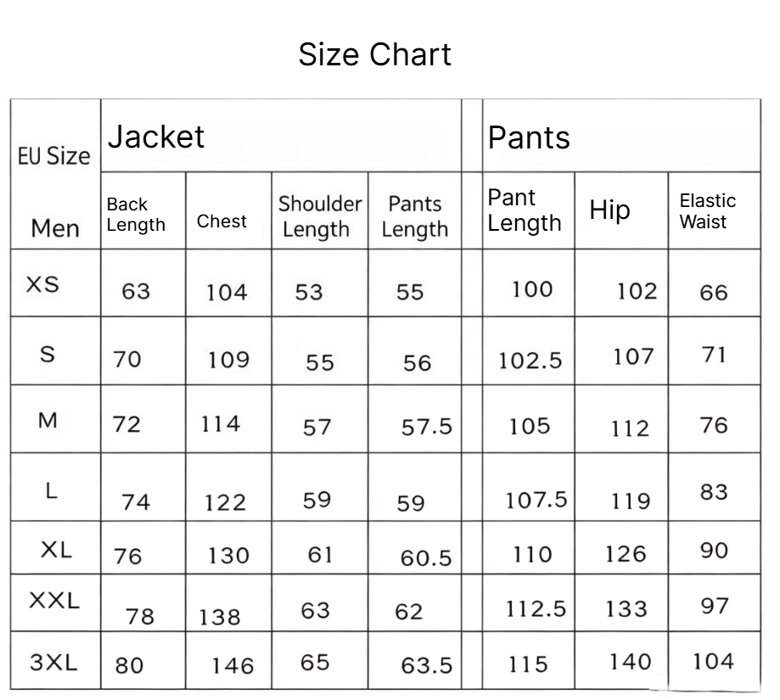Click hip value 140 for 3XL

coord(631,662)
